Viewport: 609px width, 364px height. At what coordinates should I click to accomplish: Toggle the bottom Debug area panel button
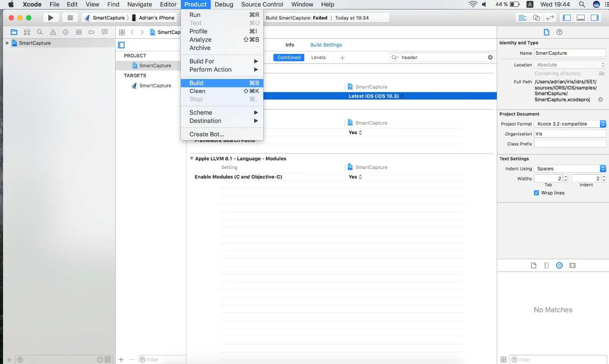pos(581,18)
